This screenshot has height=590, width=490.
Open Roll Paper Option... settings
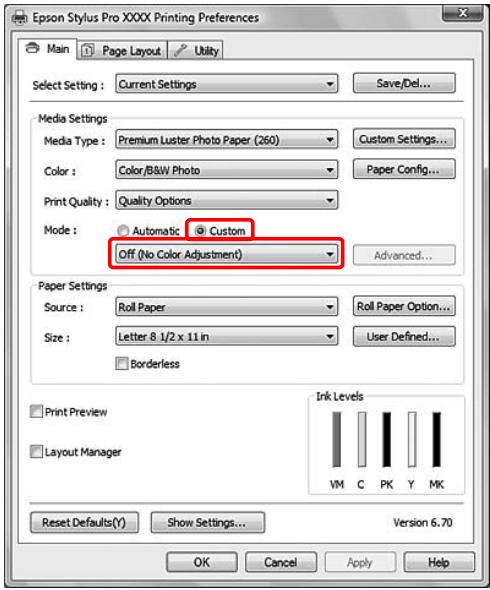pos(404,306)
